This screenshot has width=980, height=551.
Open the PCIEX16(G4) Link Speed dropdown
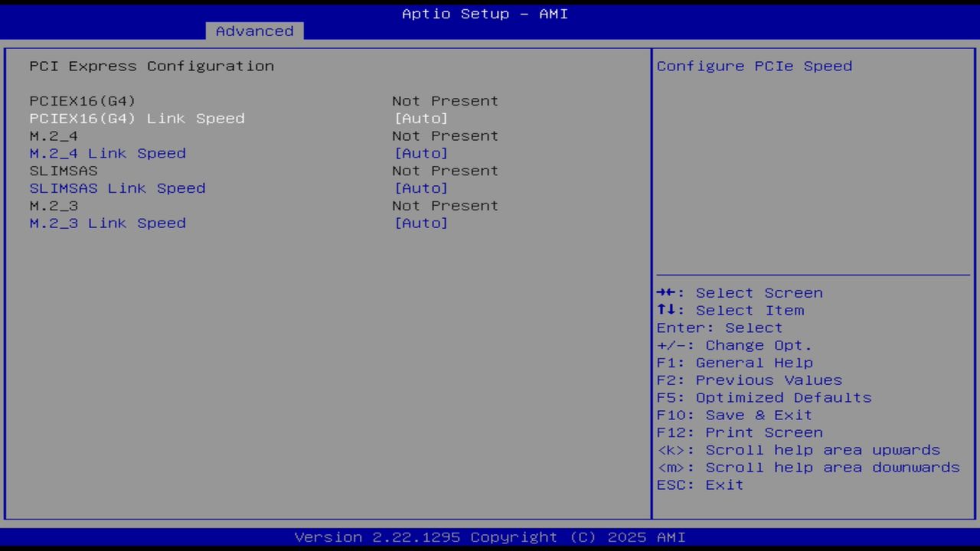tap(136, 118)
